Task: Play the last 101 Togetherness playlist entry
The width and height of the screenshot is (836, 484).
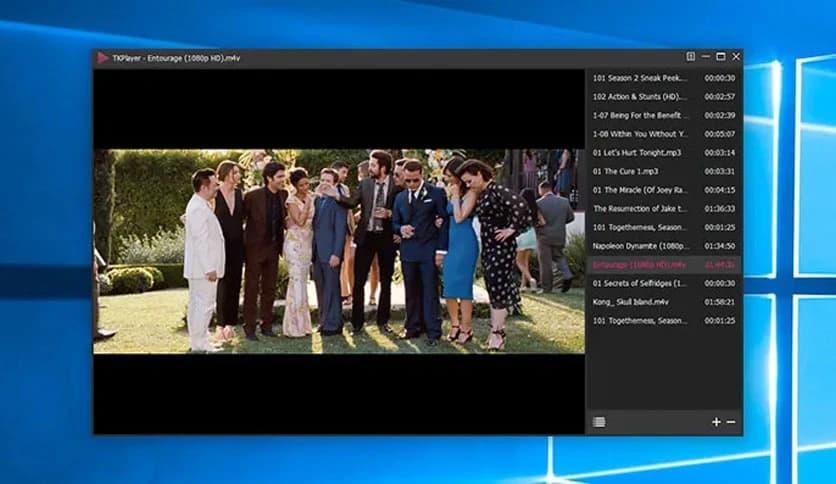Action: 640,321
